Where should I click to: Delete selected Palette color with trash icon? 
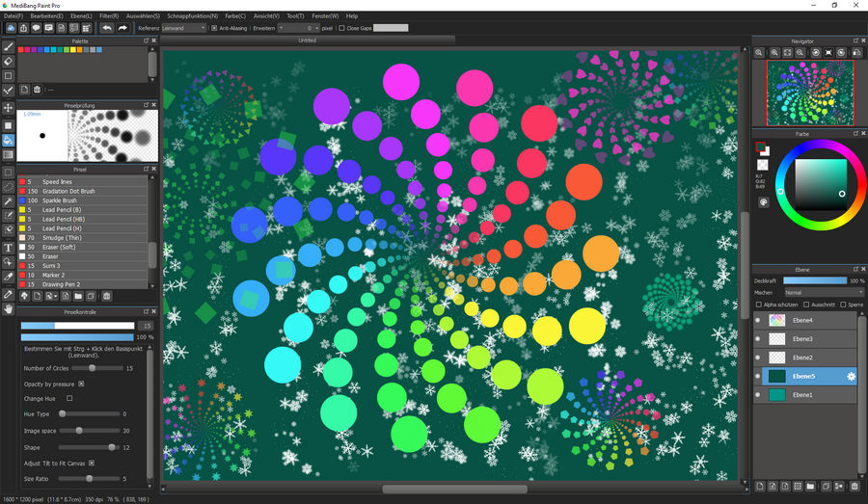coord(37,89)
